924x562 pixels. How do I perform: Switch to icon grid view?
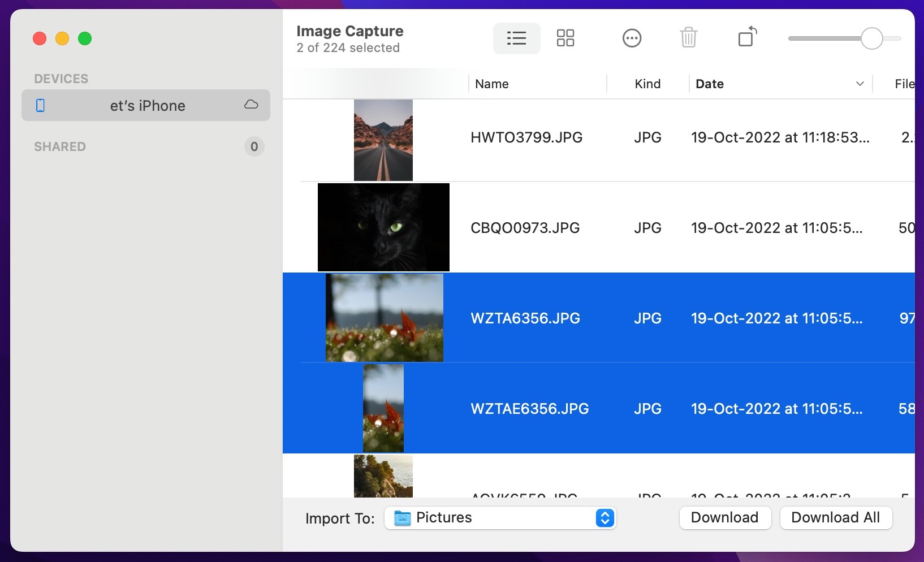[565, 38]
